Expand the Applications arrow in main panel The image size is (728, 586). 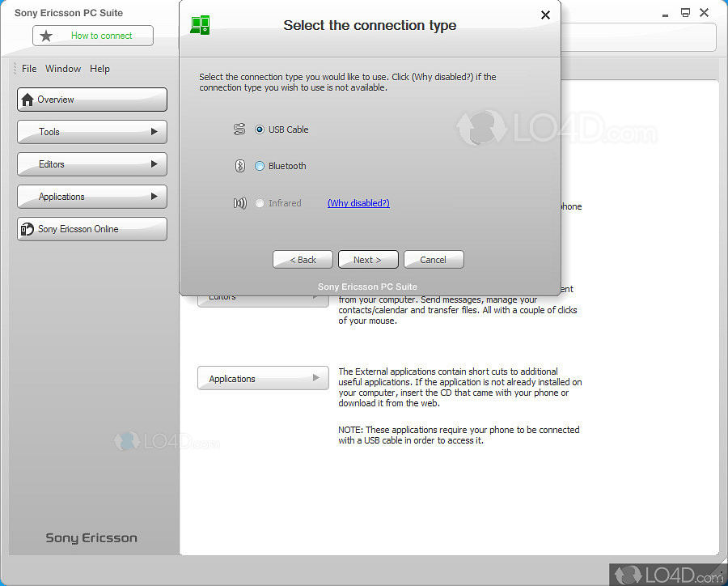[315, 378]
